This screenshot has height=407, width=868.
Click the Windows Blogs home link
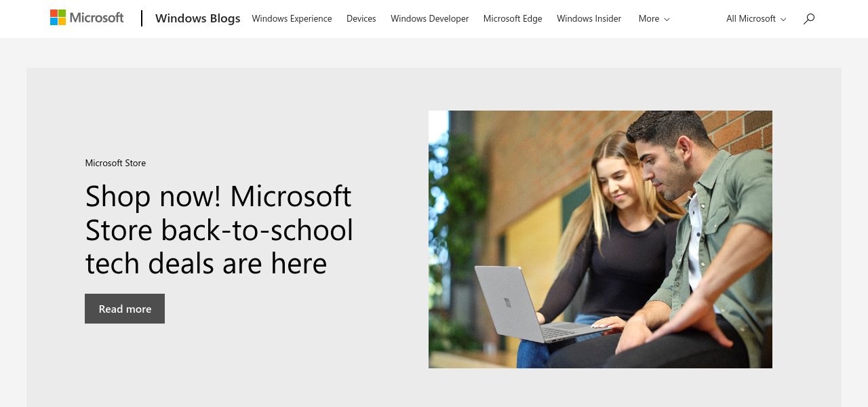coord(197,18)
